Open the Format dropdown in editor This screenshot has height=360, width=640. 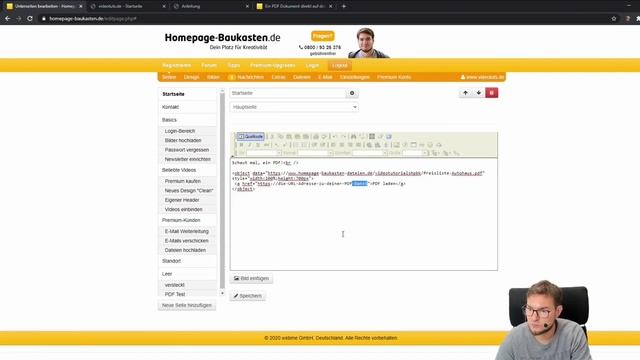(315, 153)
